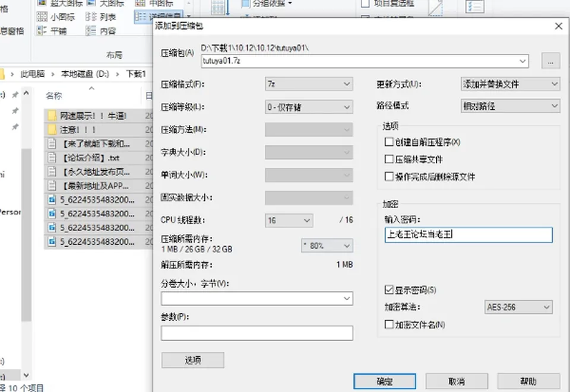Switch Explorer layout to 列表

[x=101, y=17]
